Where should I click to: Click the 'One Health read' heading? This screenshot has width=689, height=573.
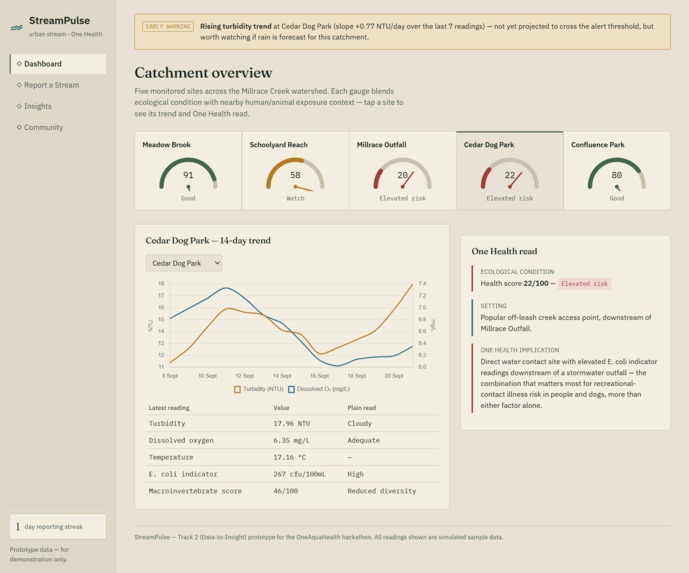tap(504, 251)
